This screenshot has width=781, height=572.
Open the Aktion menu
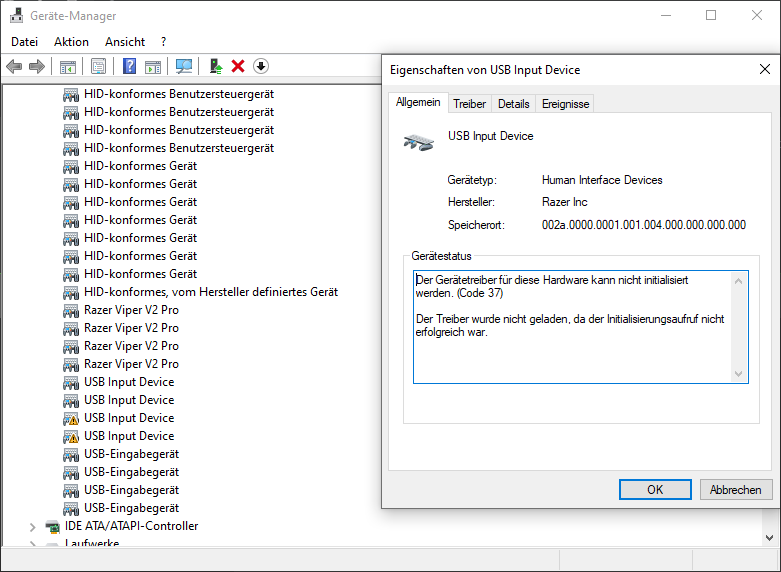[x=71, y=42]
